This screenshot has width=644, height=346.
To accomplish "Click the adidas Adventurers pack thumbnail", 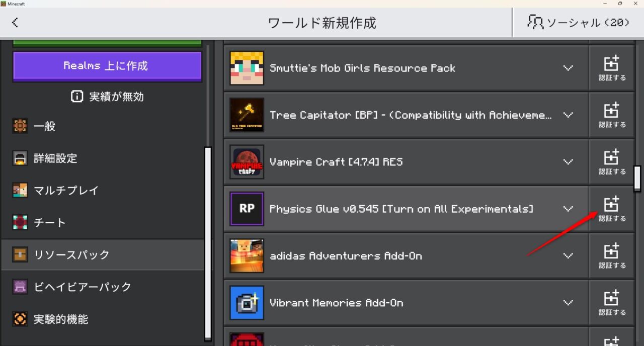I will tap(247, 255).
